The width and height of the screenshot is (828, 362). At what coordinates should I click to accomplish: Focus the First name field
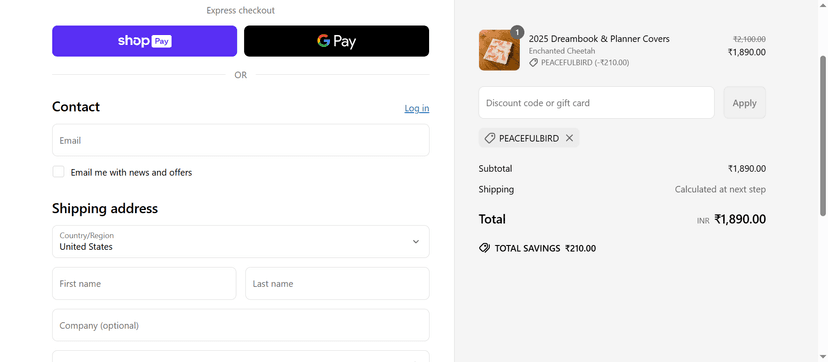click(144, 283)
